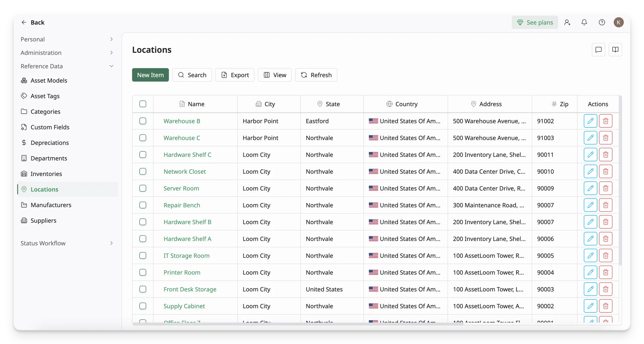This screenshot has height=344, width=644.
Task: Tick the select-all checkbox in table header
Action: click(143, 104)
